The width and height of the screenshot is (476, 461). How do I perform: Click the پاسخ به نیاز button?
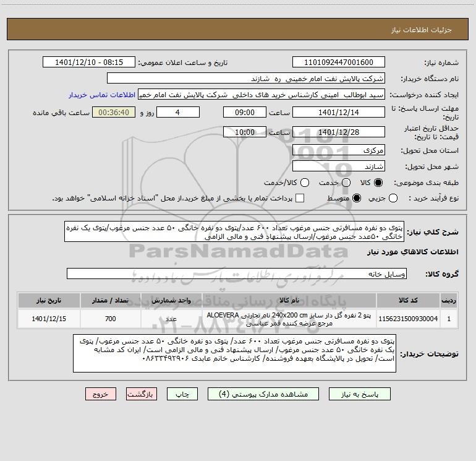click(359, 394)
